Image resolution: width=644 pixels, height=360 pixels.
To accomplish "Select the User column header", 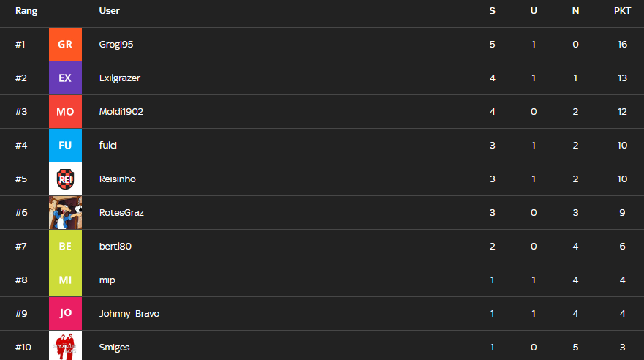I will pyautogui.click(x=109, y=11).
